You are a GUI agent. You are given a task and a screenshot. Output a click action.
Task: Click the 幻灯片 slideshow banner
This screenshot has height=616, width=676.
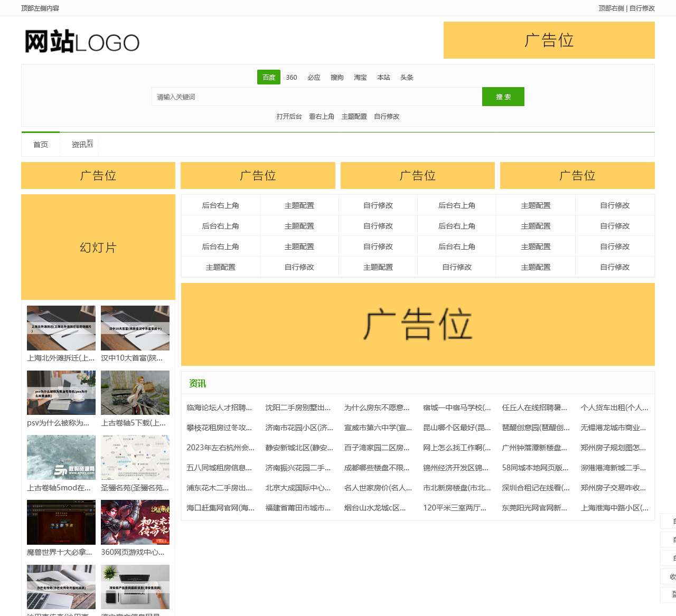click(x=98, y=247)
